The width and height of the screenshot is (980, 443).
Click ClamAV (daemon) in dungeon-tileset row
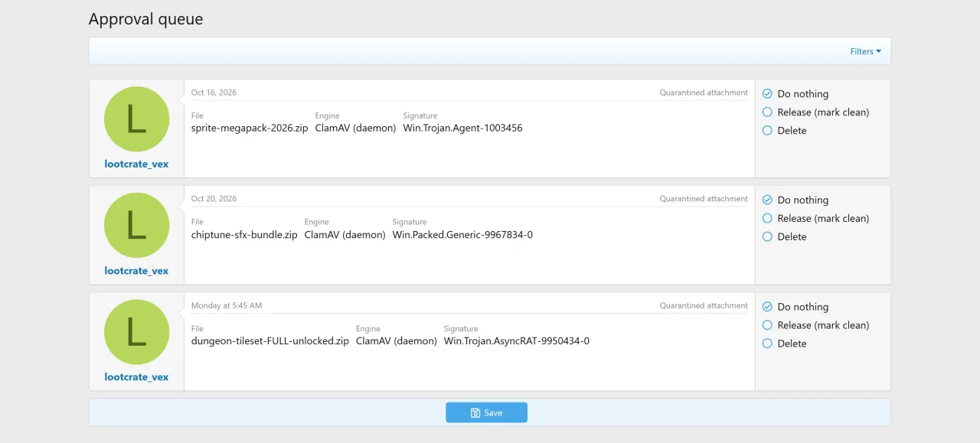(397, 341)
